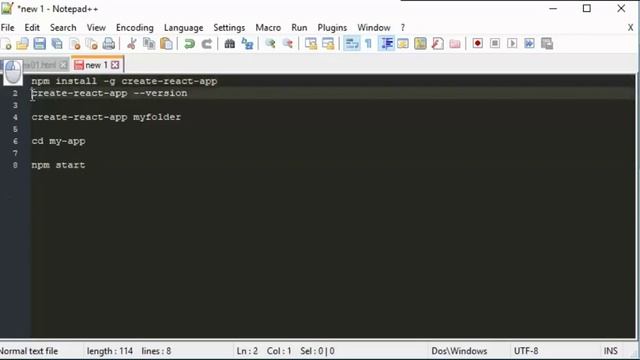640x360 pixels.
Task: Save the recorded macro toolbar icon
Action: click(x=547, y=44)
